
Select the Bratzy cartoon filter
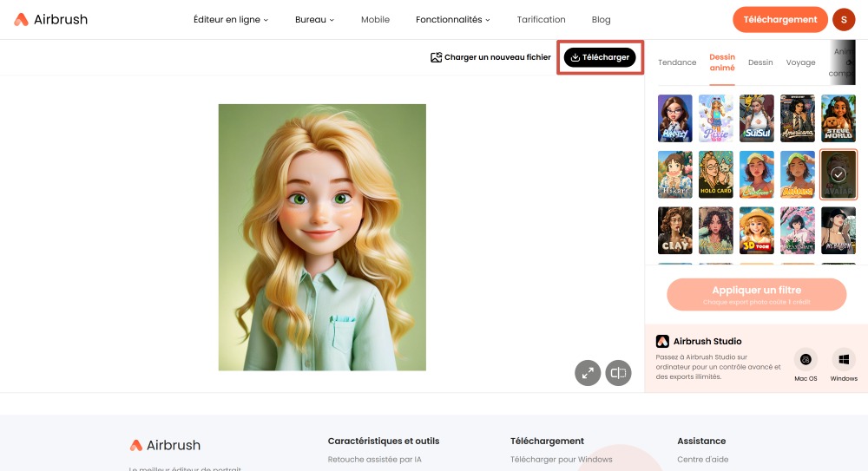tap(674, 118)
